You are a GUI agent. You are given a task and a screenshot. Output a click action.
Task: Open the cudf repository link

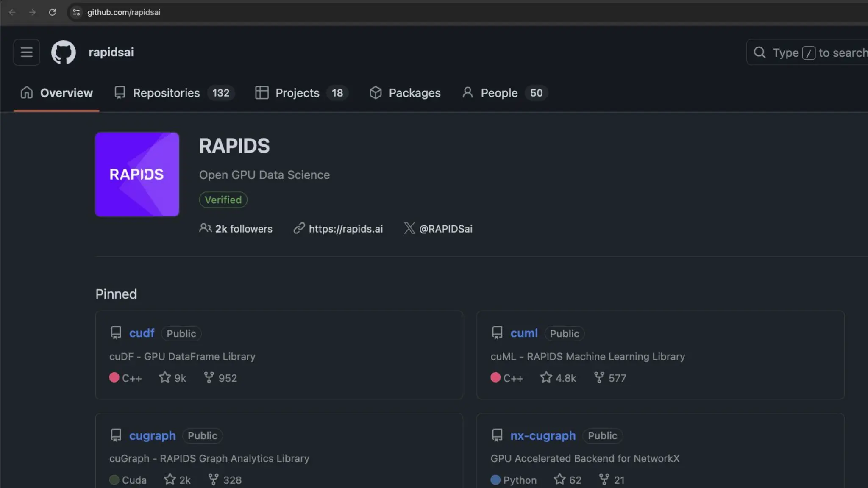[142, 333]
